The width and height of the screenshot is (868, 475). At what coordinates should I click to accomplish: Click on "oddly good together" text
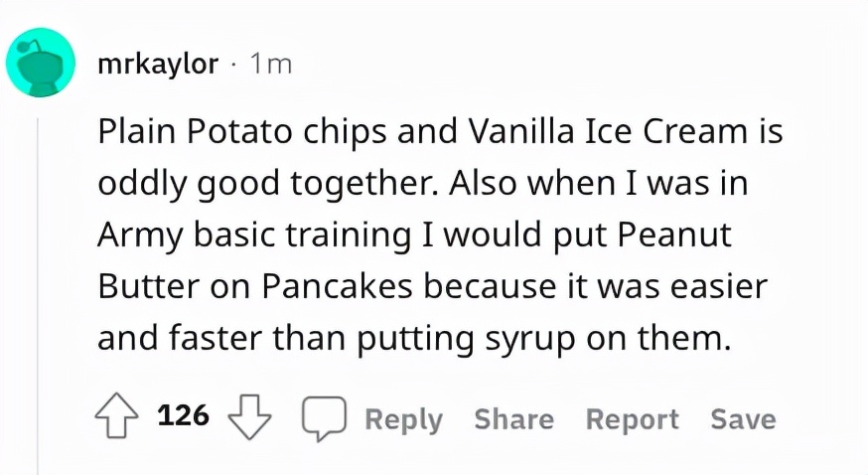click(264, 185)
